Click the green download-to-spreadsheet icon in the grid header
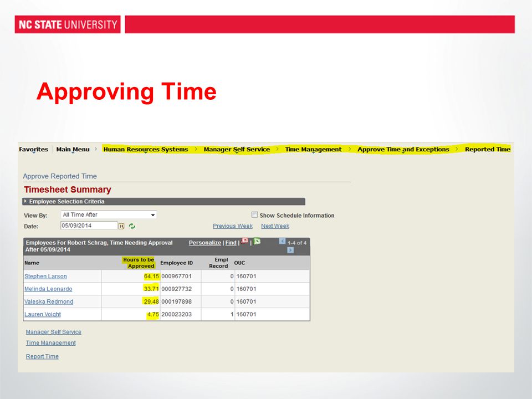This screenshot has width=532, height=399. pyautogui.click(x=257, y=242)
